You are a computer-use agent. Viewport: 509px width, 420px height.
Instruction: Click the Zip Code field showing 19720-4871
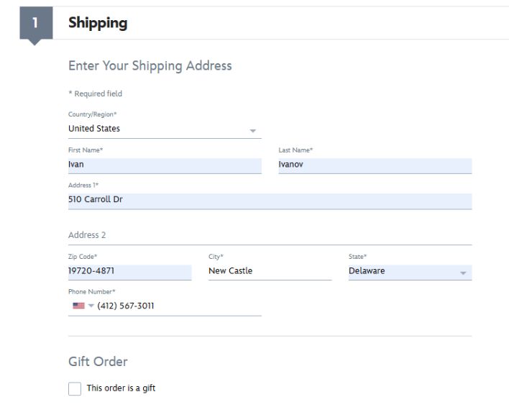[129, 271]
